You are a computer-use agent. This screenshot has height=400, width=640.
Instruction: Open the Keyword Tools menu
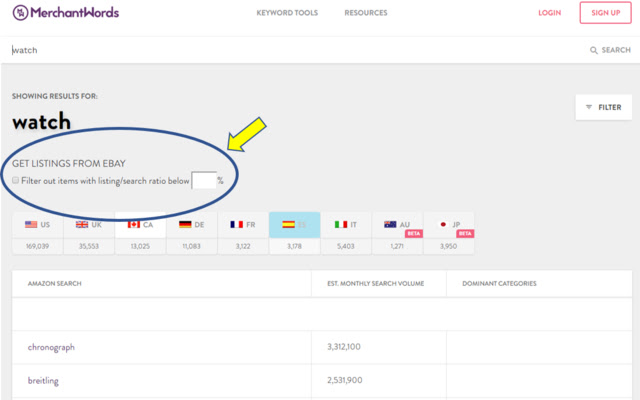pos(287,13)
